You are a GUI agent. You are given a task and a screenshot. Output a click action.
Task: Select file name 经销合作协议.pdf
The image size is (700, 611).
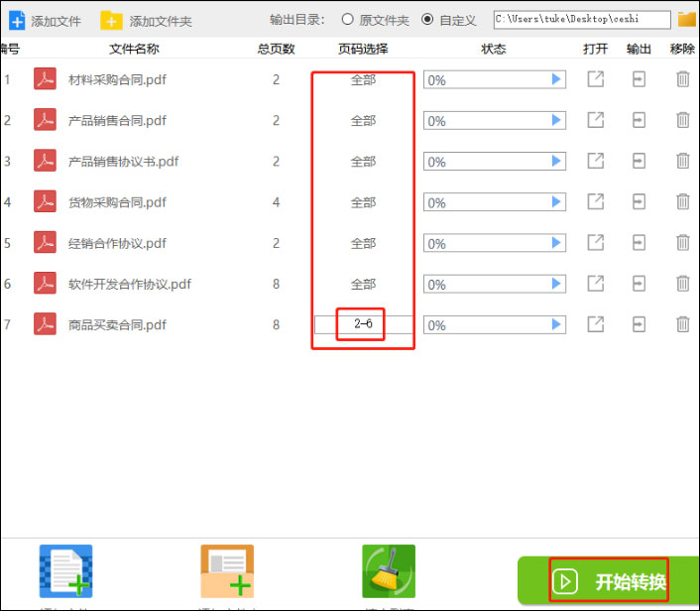tap(117, 243)
